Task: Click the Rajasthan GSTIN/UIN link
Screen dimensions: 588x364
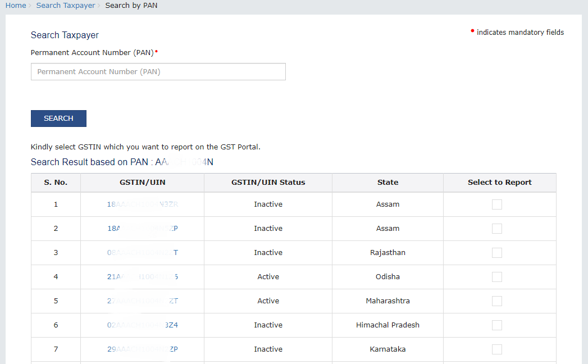Action: click(142, 252)
